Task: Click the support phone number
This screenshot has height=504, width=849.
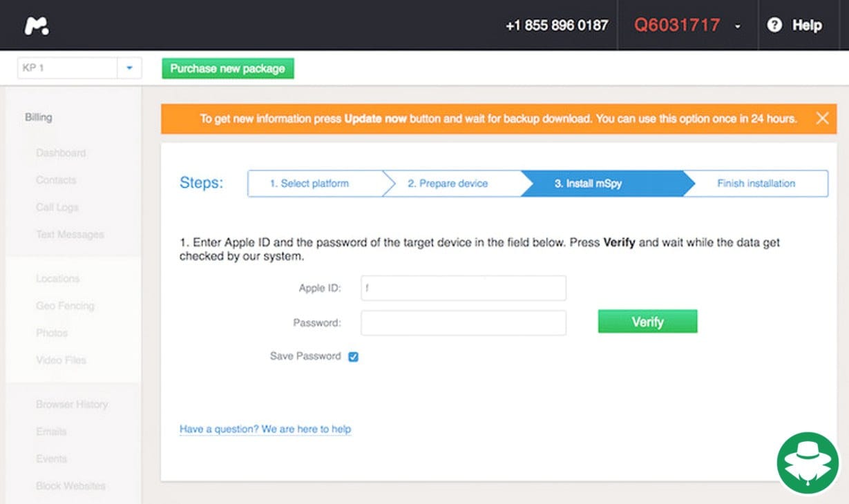Action: (x=557, y=26)
